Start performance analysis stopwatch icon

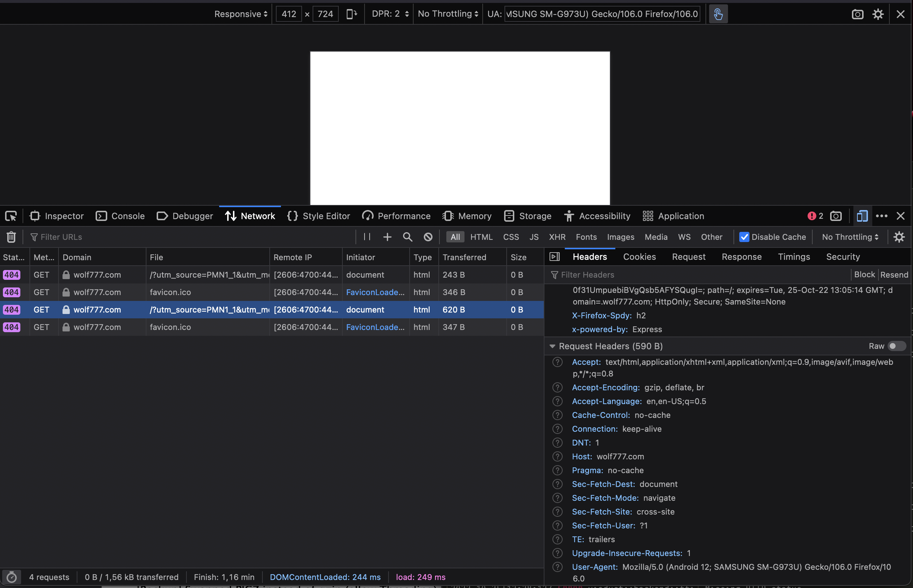[12, 577]
